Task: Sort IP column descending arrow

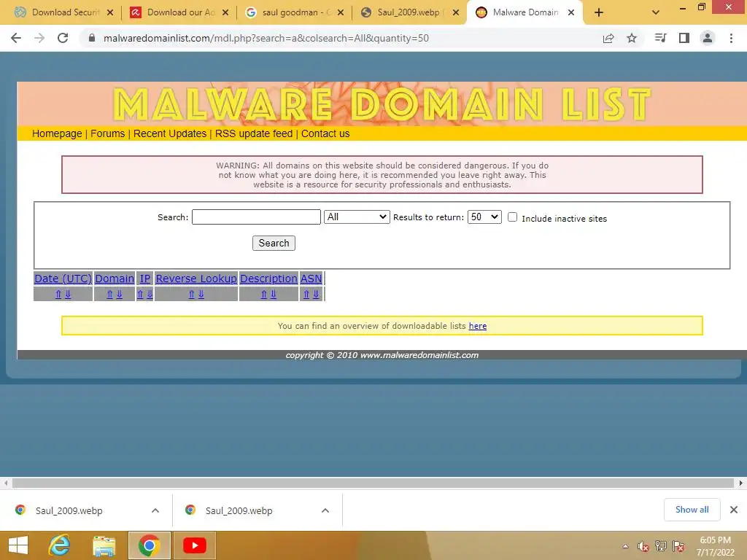Action: [x=150, y=295]
